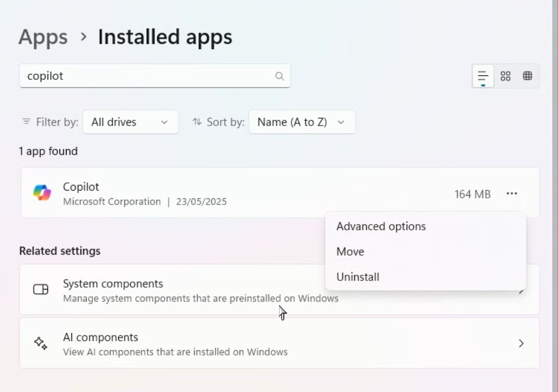
Task: Click the AI components sparkle icon
Action: coord(41,343)
